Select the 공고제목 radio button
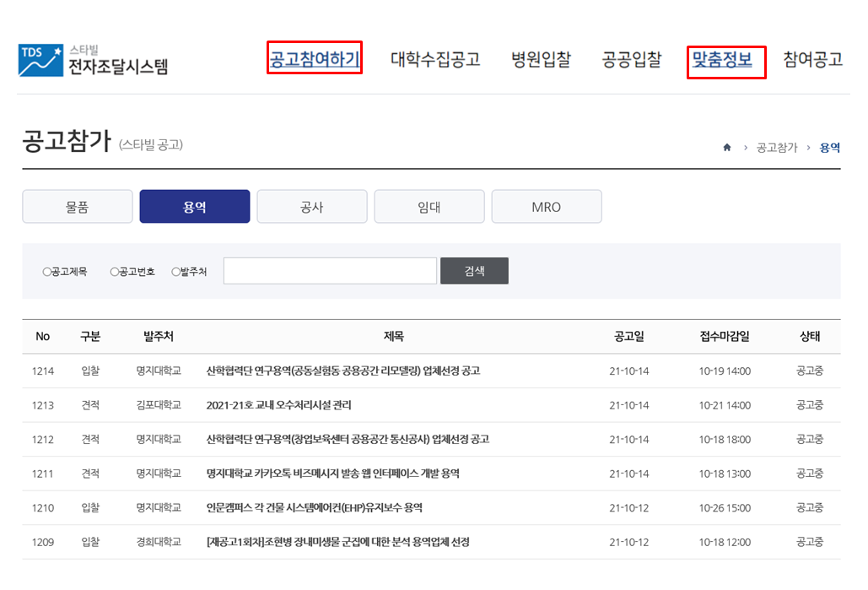The image size is (868, 590). (47, 272)
